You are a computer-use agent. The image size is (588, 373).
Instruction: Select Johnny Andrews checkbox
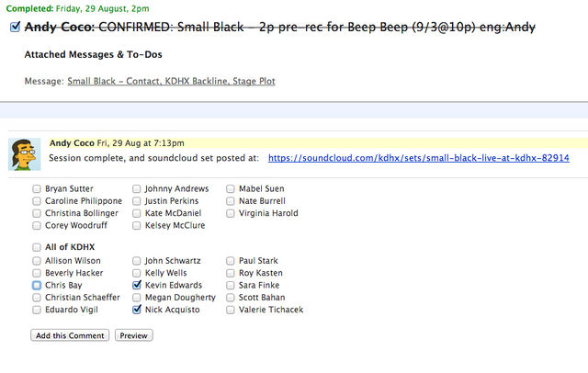tap(137, 189)
